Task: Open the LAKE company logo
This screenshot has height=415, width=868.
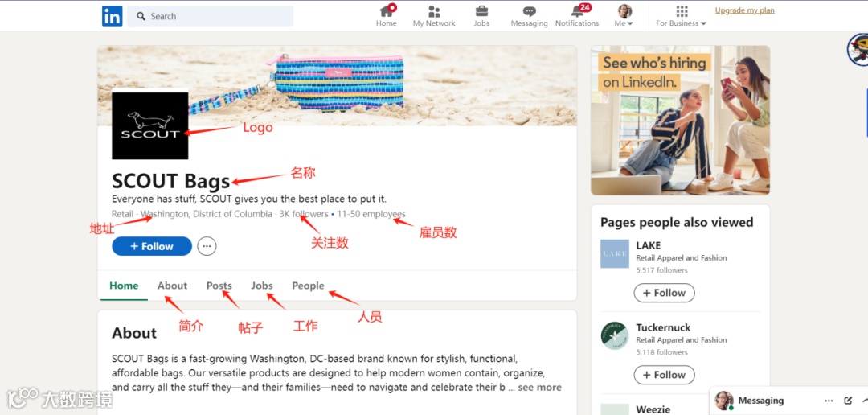Action: 615,254
